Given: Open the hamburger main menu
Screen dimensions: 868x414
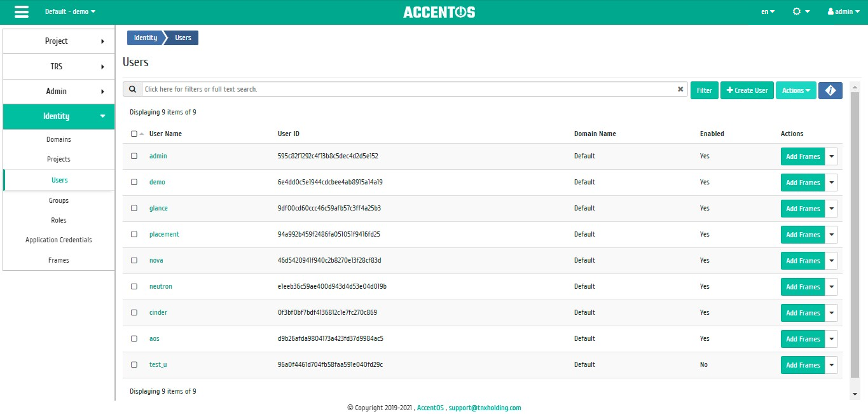Looking at the screenshot, I should (21, 12).
